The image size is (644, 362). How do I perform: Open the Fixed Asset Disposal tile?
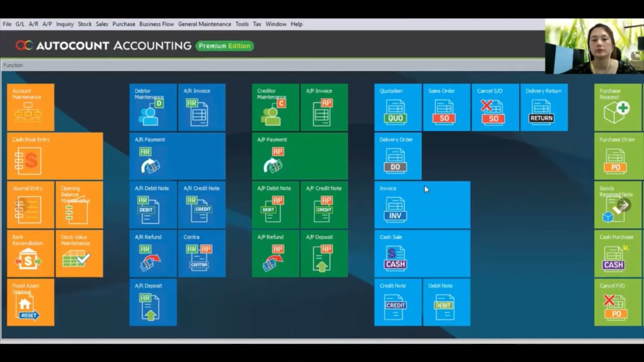[x=31, y=302]
